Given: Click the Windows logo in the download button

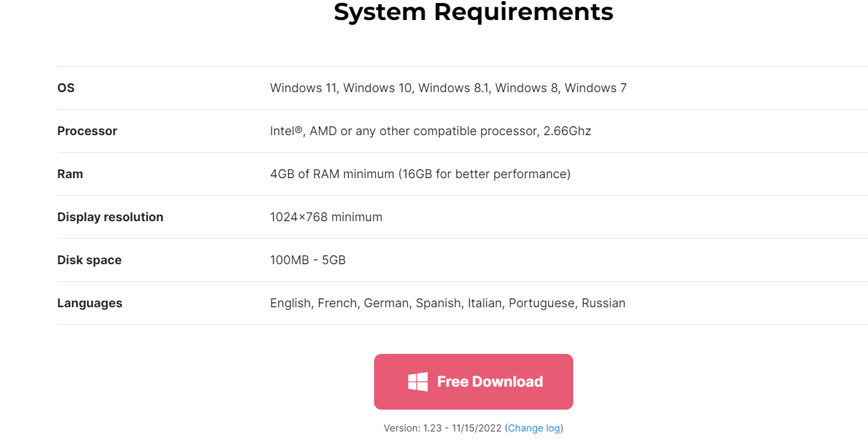Looking at the screenshot, I should point(418,382).
